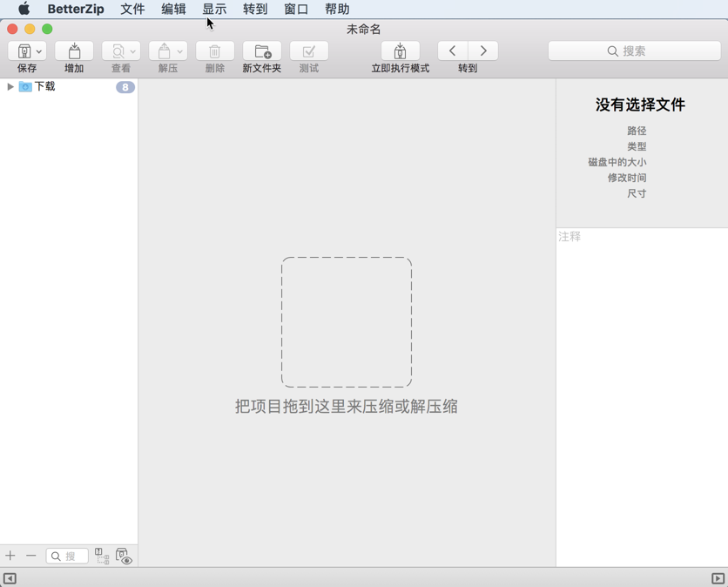
Task: Click the 保存 (Save) archive icon
Action: pos(24,51)
